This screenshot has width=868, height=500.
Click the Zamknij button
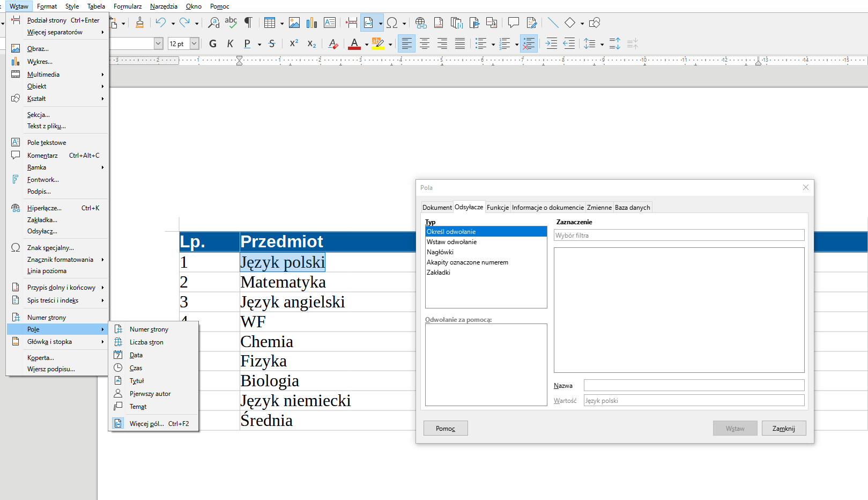click(784, 428)
